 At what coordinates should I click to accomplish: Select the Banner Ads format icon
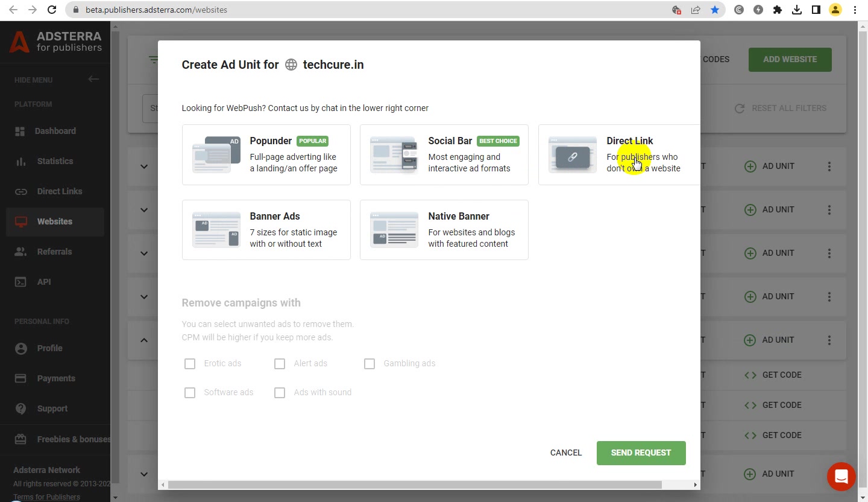click(216, 230)
